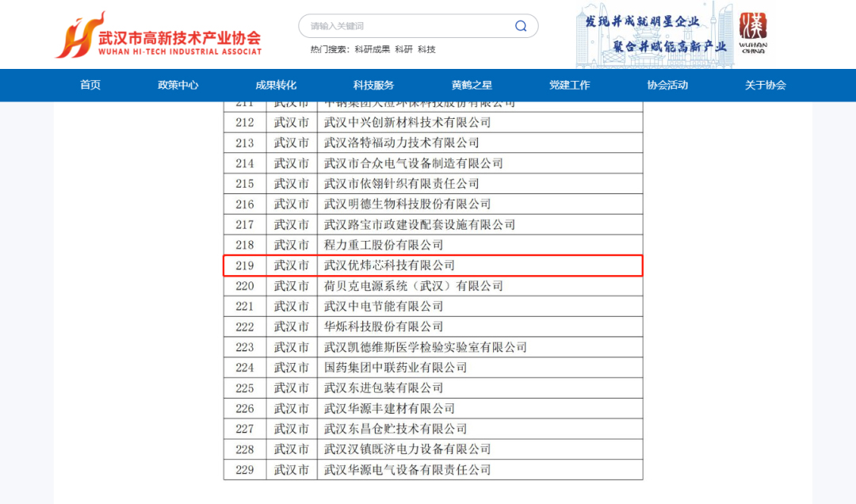Select 武汉市依翎针织有限责任公司 cell
This screenshot has height=504, width=856.
pyautogui.click(x=480, y=184)
